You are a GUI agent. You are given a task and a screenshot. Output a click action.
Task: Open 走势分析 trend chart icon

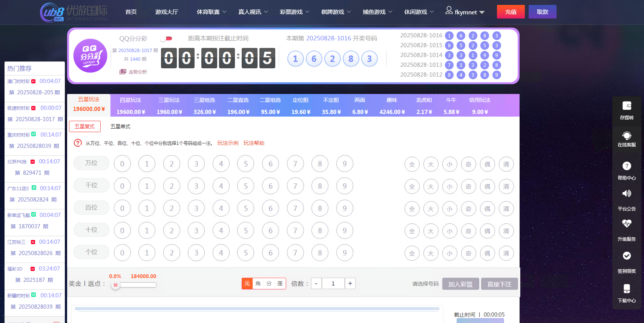tap(123, 72)
